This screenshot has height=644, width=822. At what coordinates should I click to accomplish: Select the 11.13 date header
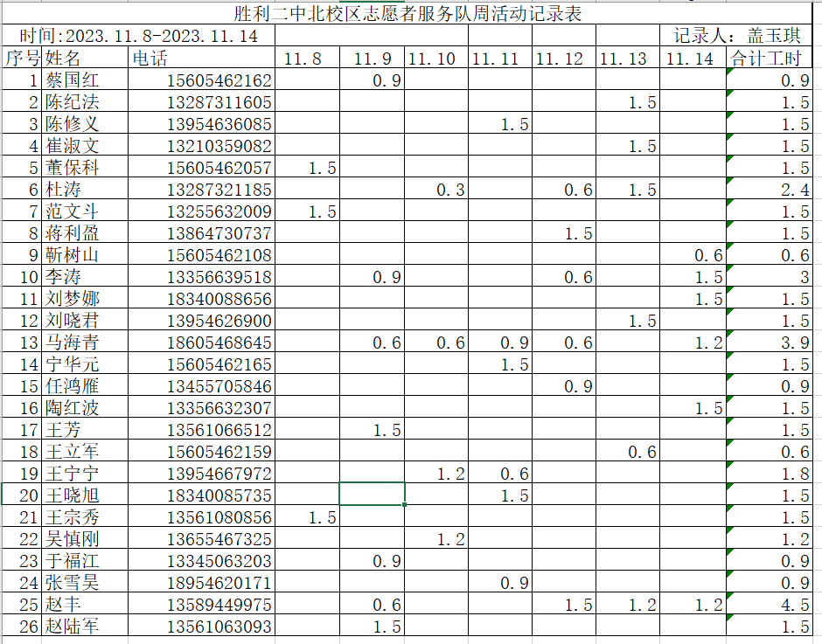[628, 58]
